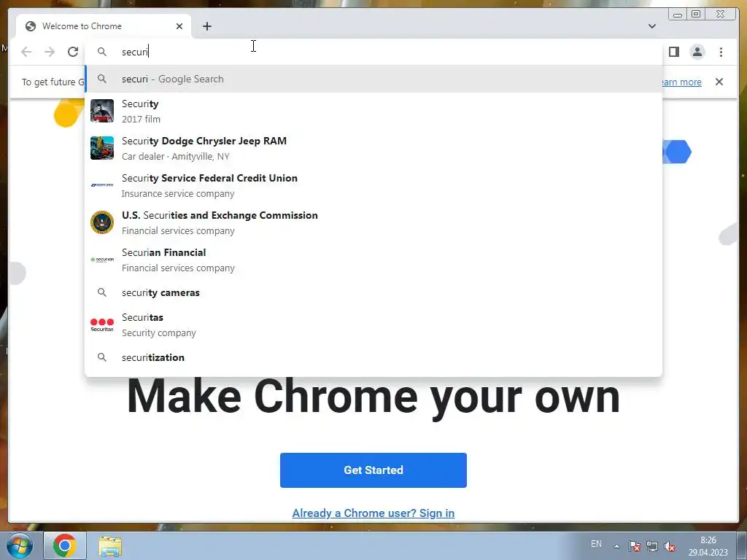
Task: Click the EN language indicator
Action: [596, 544]
